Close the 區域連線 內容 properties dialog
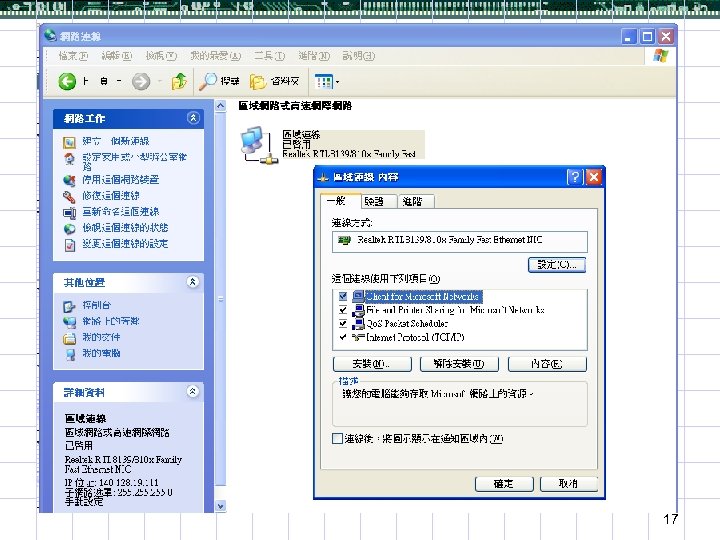This screenshot has width=720, height=540. pos(594,177)
